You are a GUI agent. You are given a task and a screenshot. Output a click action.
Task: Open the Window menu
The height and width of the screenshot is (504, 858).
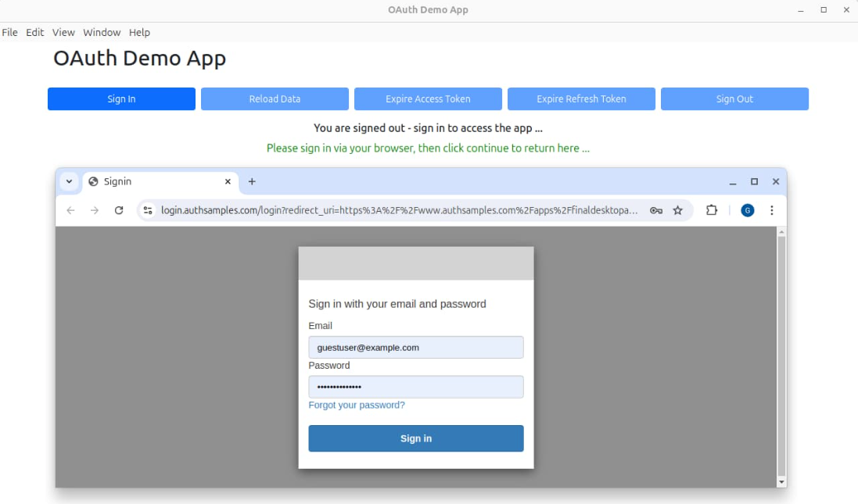(102, 32)
